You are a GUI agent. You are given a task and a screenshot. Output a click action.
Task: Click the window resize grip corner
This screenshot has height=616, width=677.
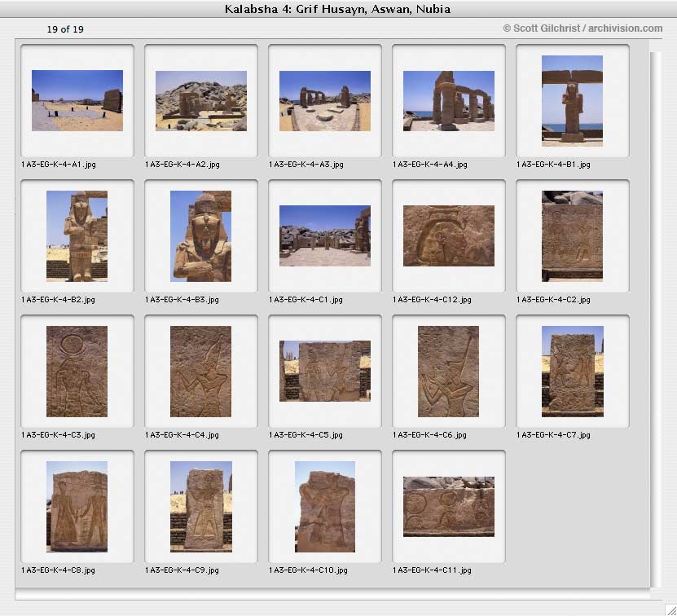[670, 610]
